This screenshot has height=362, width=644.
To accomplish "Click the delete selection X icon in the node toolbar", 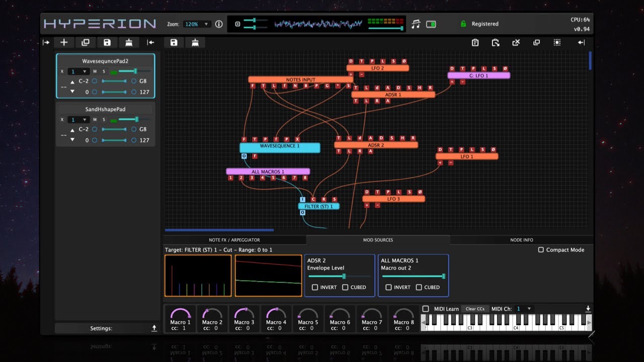I will [x=516, y=43].
